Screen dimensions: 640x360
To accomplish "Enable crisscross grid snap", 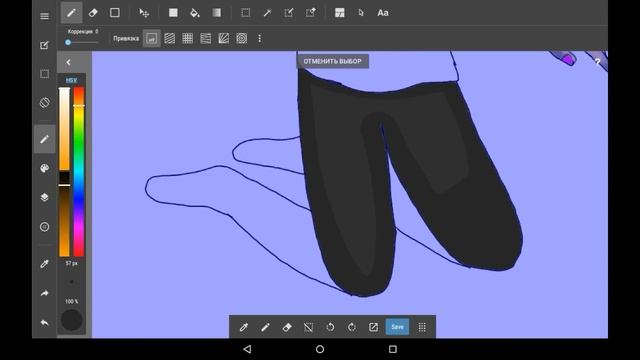I will pyautogui.click(x=188, y=38).
